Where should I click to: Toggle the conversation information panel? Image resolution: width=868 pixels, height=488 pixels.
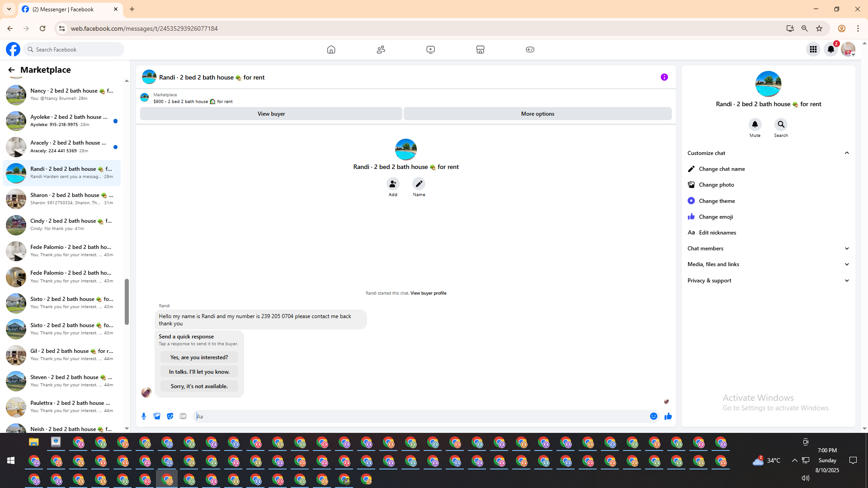(x=664, y=77)
